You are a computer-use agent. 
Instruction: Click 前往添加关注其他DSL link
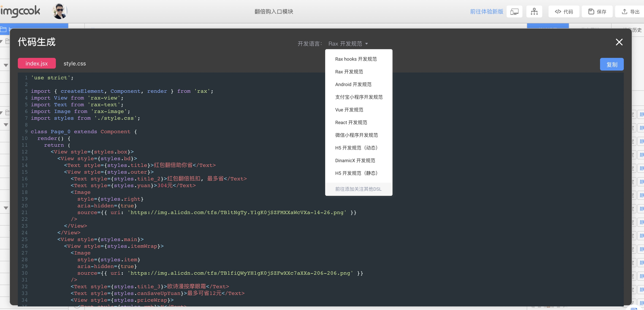coord(358,189)
